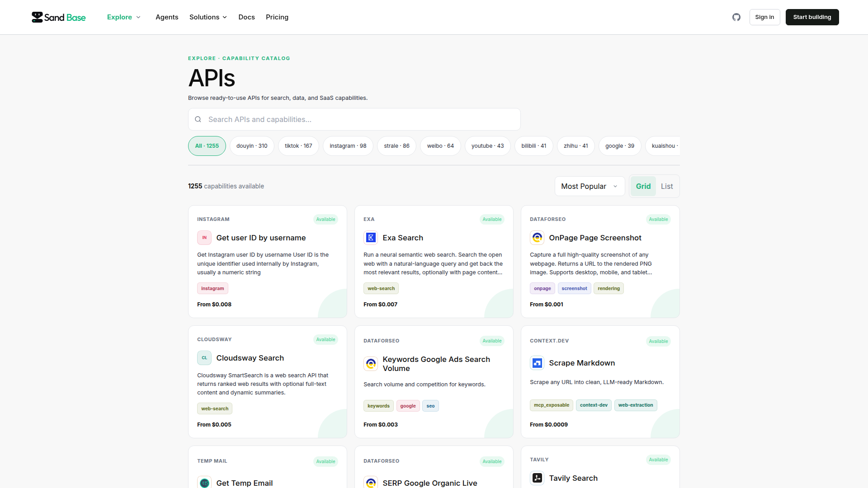Screen dimensions: 868x488
Task: Focus the Search APIs and capabilities field
Action: (x=354, y=119)
